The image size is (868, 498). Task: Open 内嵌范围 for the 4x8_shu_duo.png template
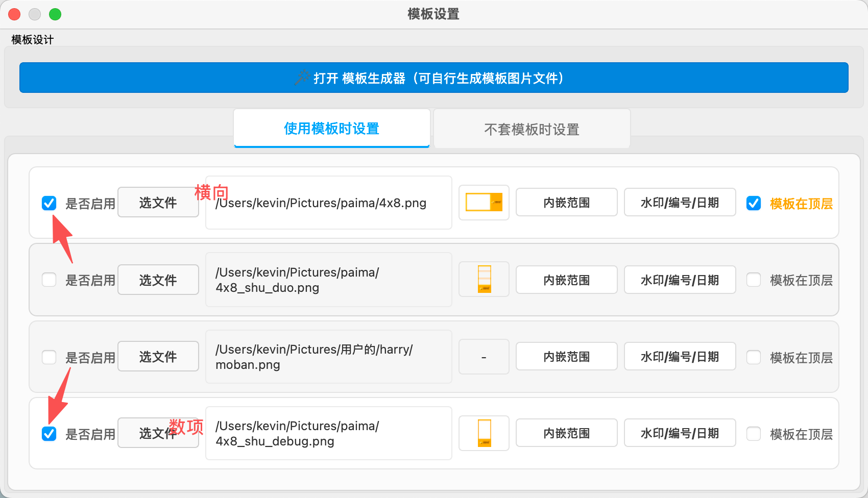[x=566, y=280]
